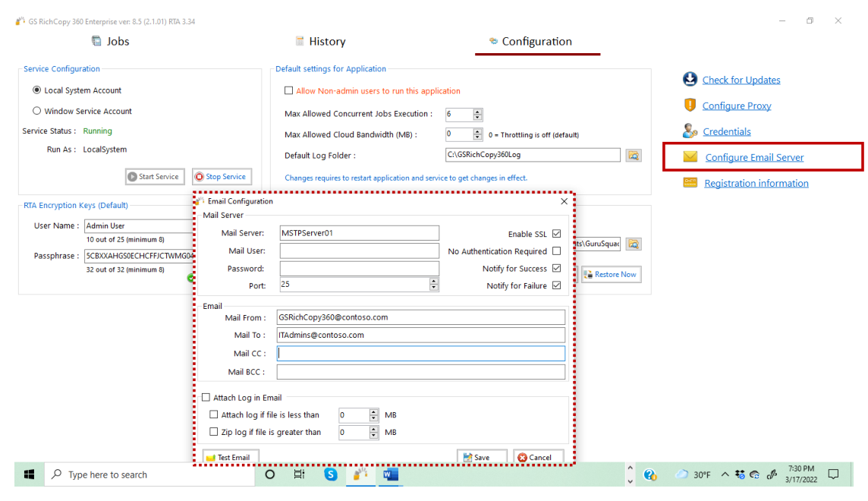
Task: Click the Stop Service button
Action: 222,177
